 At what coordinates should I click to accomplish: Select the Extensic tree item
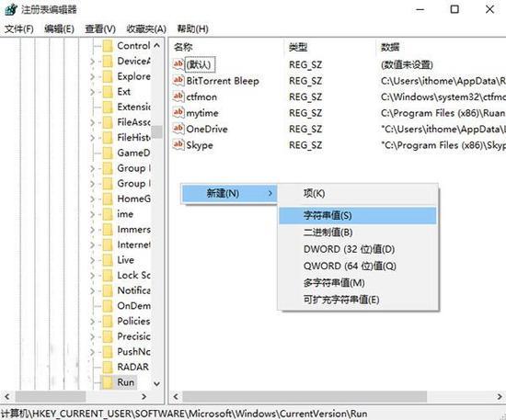(133, 107)
